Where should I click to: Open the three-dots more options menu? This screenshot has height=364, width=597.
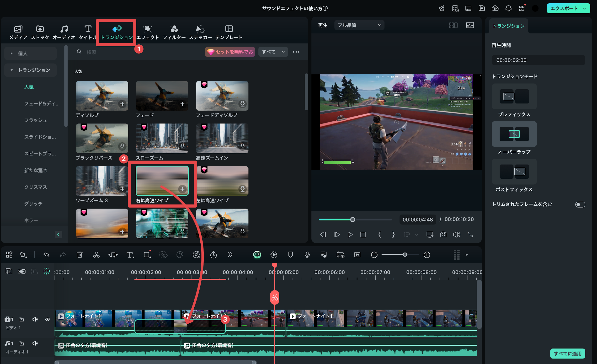296,52
